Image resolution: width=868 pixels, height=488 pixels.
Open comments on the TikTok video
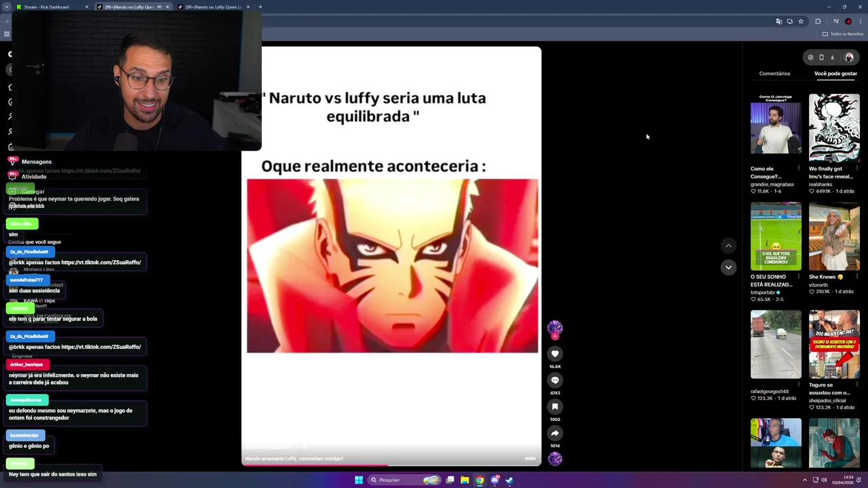click(x=555, y=380)
